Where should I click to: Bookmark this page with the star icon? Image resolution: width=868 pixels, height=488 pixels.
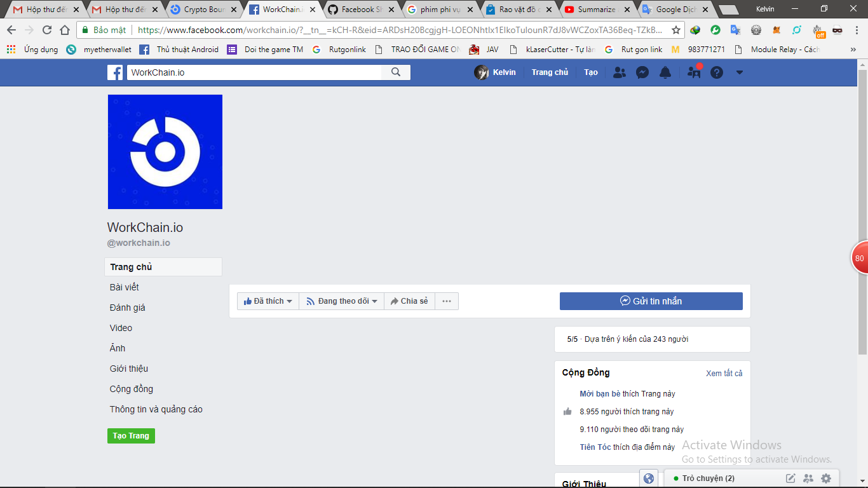point(676,30)
